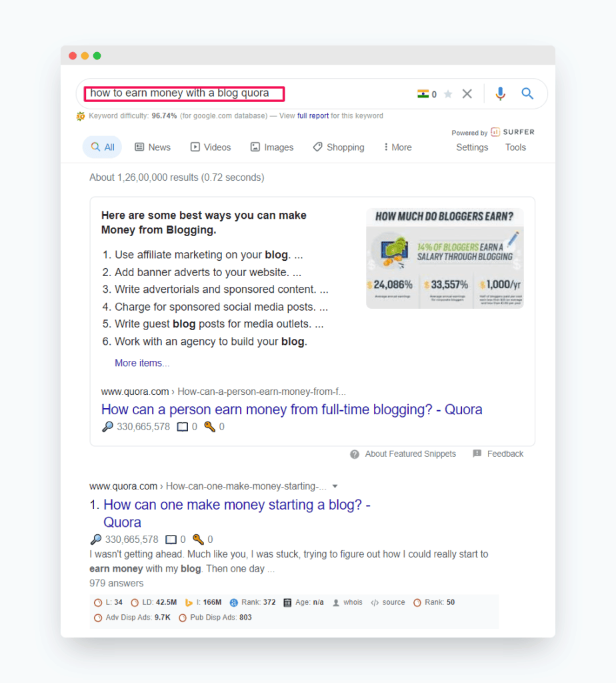616x683 pixels.
Task: Click the whois person icon
Action: (335, 603)
